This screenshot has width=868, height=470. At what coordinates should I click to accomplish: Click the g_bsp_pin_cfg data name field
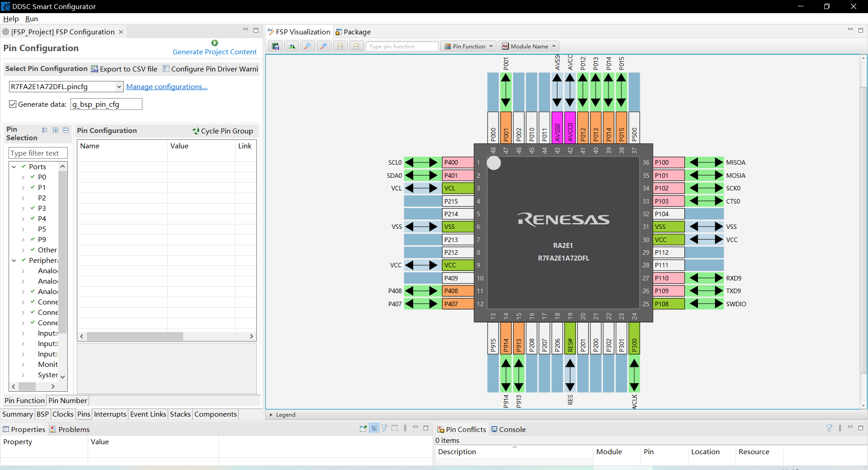(x=106, y=104)
